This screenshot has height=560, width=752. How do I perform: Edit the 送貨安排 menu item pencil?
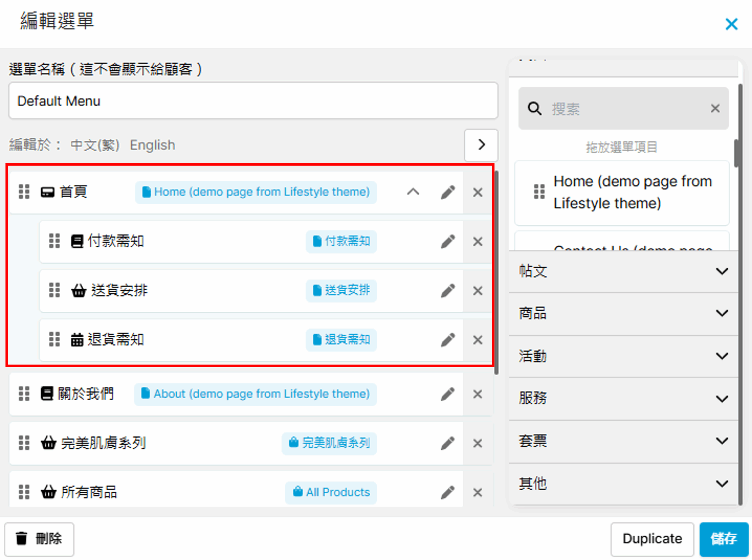click(x=447, y=291)
